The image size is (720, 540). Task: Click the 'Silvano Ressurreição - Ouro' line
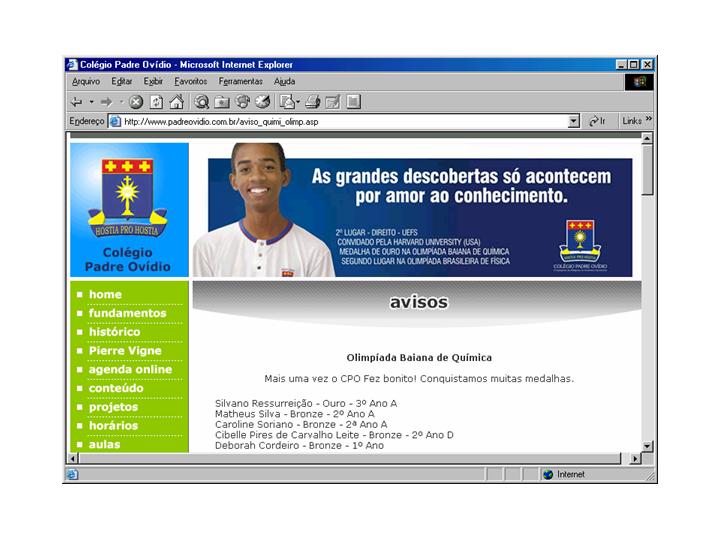[x=306, y=403]
